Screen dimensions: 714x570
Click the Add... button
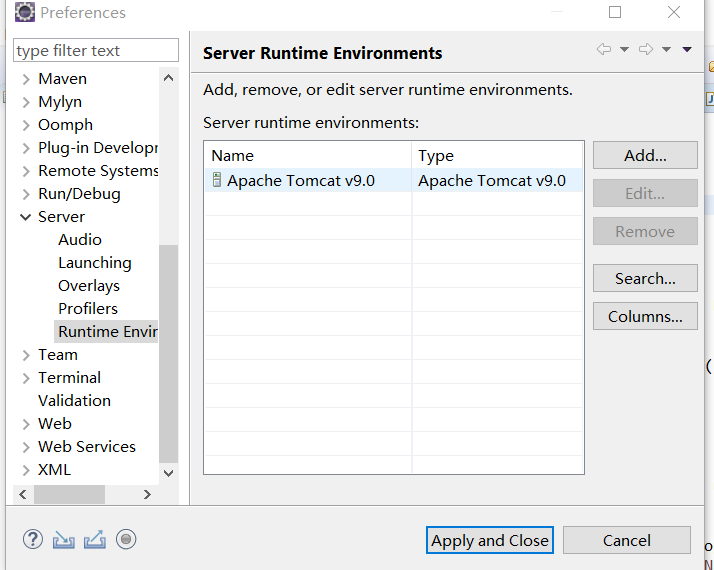click(x=645, y=155)
